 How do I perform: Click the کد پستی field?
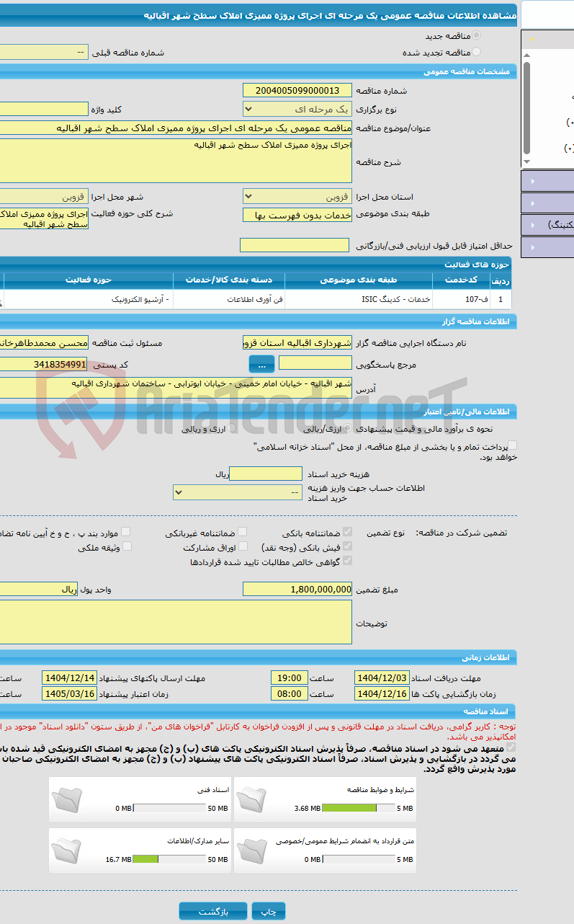click(x=44, y=365)
